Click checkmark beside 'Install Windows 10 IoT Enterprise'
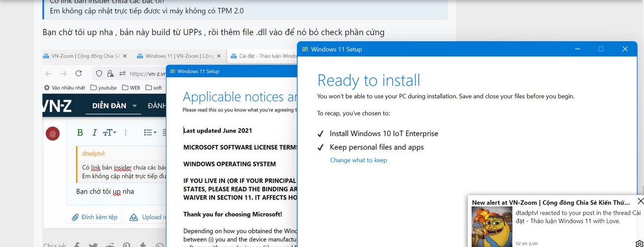644x247 pixels. pyautogui.click(x=320, y=134)
